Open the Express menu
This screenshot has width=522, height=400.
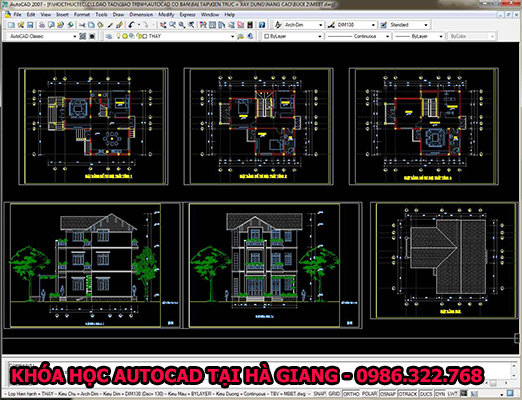point(187,15)
